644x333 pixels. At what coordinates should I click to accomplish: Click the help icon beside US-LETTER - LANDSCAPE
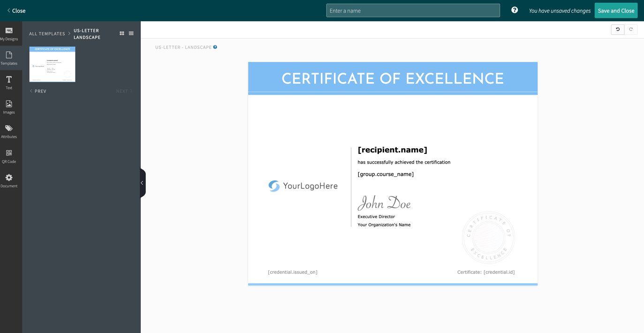pos(215,47)
